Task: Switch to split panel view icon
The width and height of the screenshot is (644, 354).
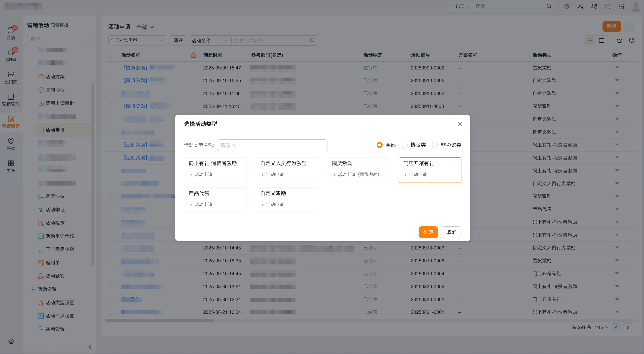Action: point(602,40)
